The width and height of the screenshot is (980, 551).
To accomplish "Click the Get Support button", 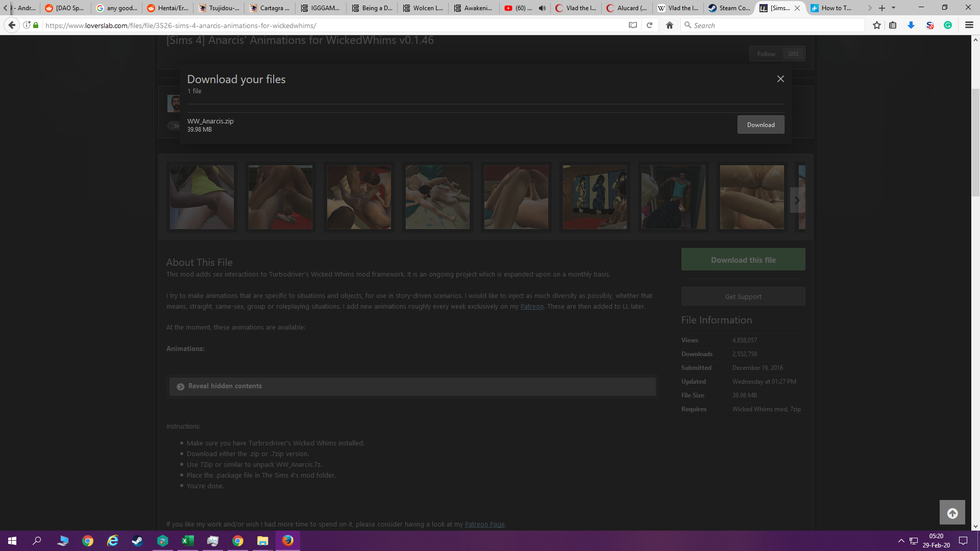I will pyautogui.click(x=743, y=296).
